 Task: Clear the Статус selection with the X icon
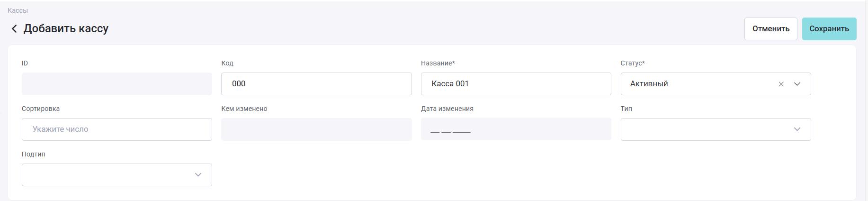781,84
